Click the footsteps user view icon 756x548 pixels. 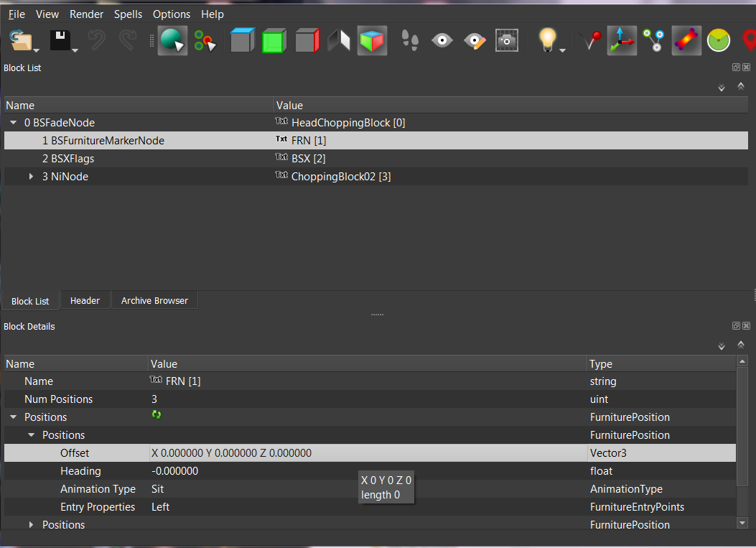click(x=410, y=40)
